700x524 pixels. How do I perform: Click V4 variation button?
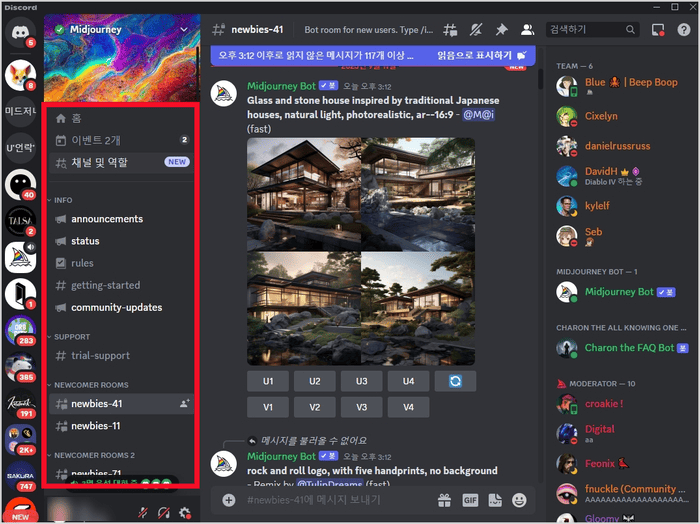click(408, 407)
